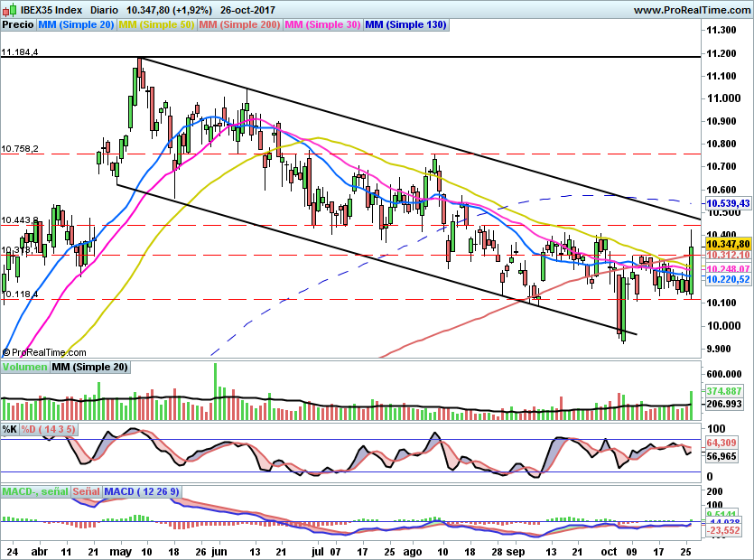Click the MM (Simple 20) label inside volume panel

click(x=90, y=367)
